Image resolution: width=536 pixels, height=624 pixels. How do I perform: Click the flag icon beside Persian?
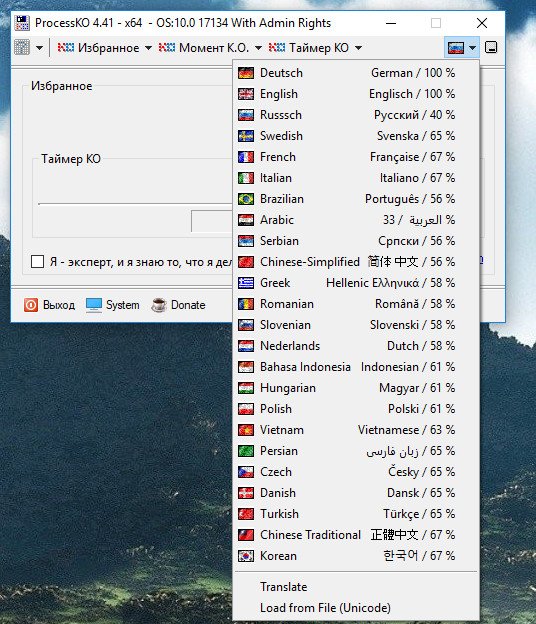tap(246, 451)
